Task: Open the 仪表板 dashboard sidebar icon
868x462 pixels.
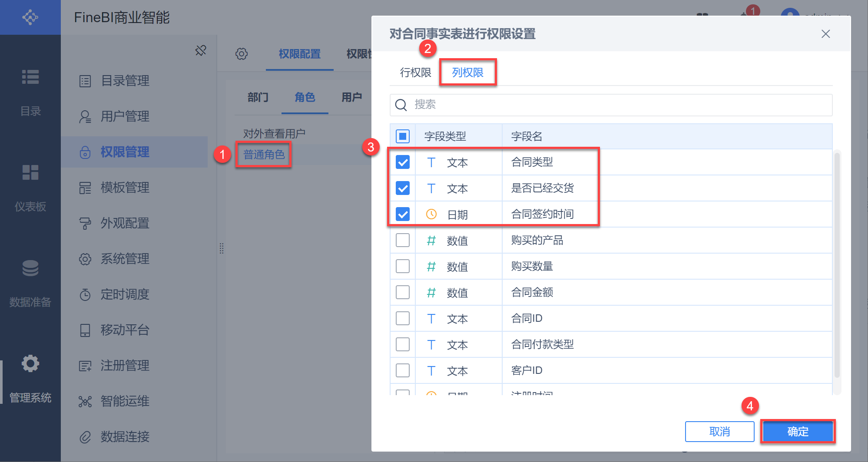Action: (30, 173)
